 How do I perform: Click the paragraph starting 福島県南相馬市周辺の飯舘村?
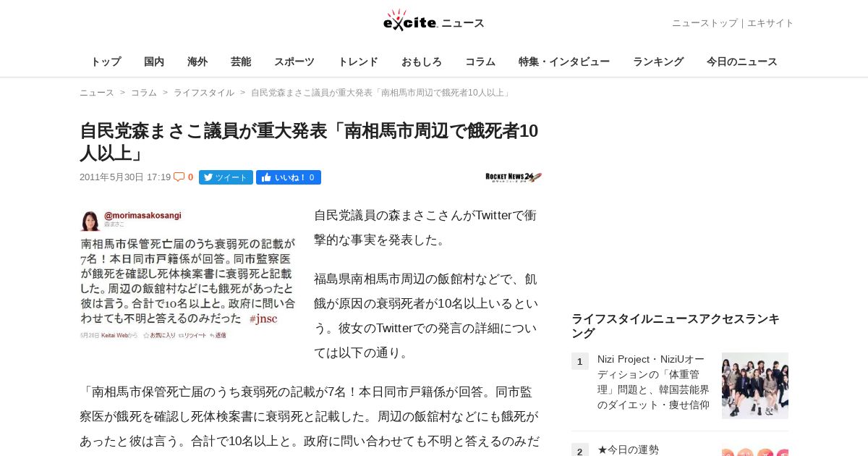coord(426,316)
